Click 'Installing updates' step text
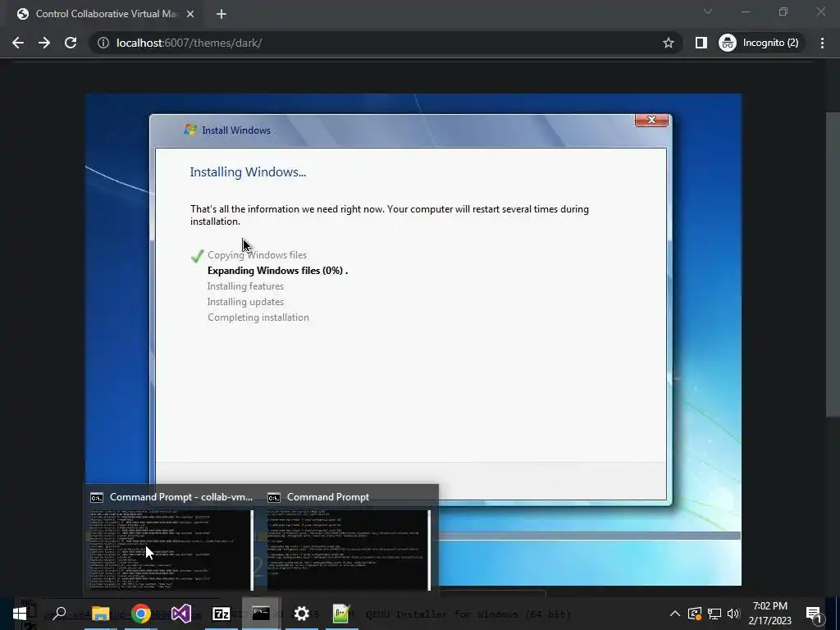The height and width of the screenshot is (630, 840). click(x=245, y=302)
